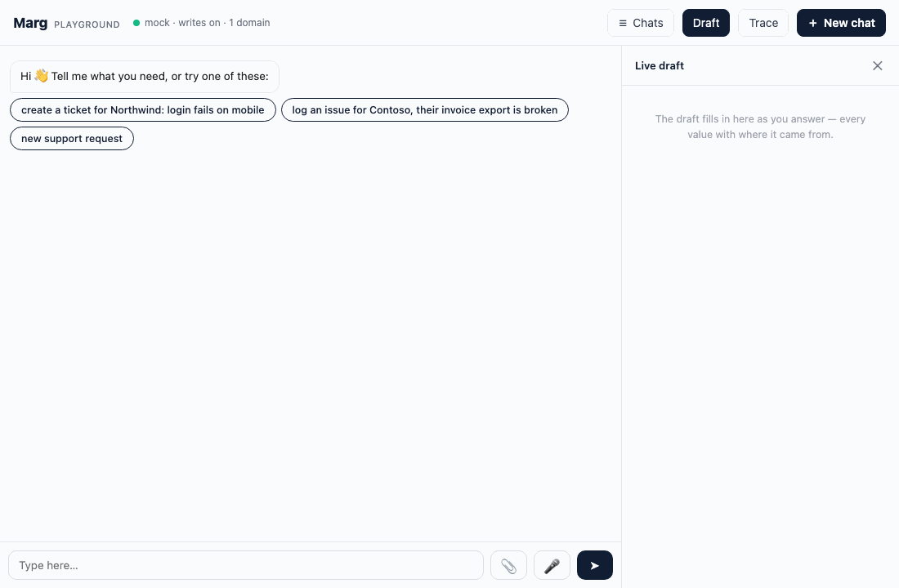Open the Chats list
899x588 pixels.
point(641,23)
